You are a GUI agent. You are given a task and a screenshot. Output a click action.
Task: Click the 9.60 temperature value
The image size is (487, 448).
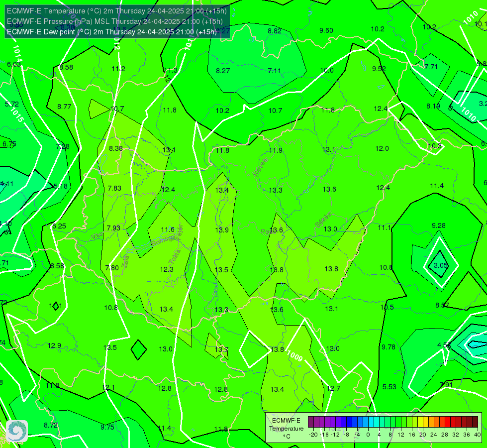326,30
